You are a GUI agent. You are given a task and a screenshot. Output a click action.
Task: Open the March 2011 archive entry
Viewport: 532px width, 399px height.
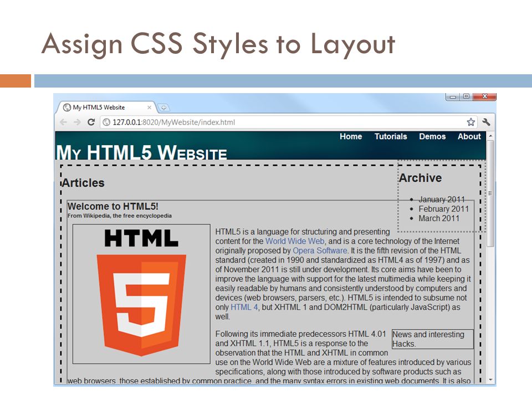(x=439, y=218)
